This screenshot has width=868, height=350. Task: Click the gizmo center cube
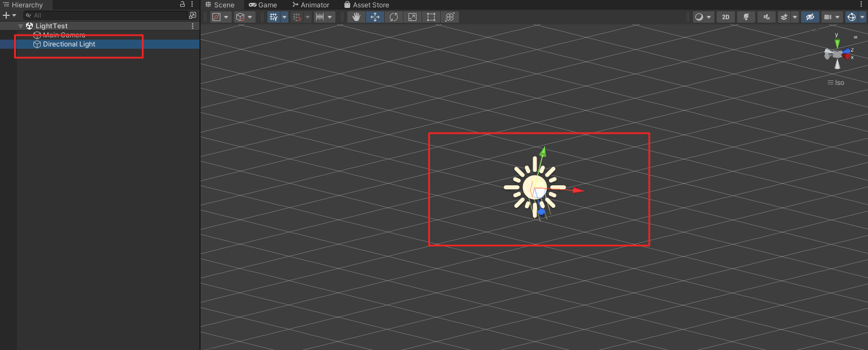pos(837,54)
